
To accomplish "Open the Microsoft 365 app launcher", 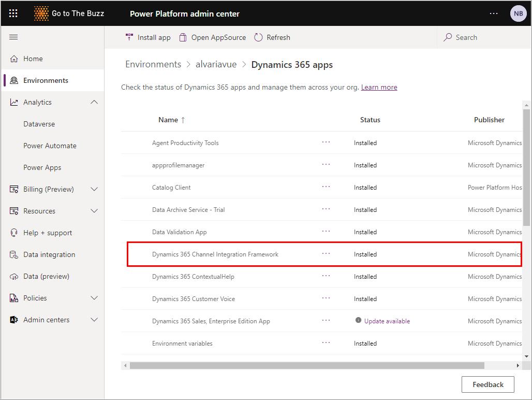I will 13,13.
